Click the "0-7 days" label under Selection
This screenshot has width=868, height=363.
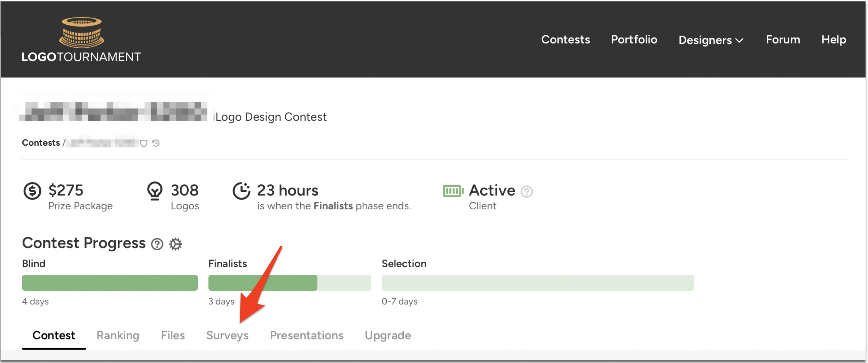(x=399, y=301)
